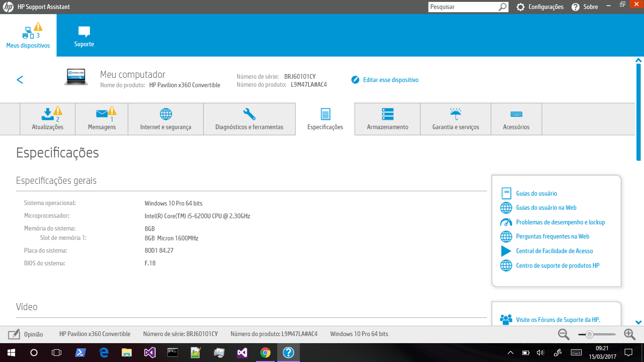This screenshot has width=644, height=362.
Task: Open Cortana search circle
Action: click(34, 353)
